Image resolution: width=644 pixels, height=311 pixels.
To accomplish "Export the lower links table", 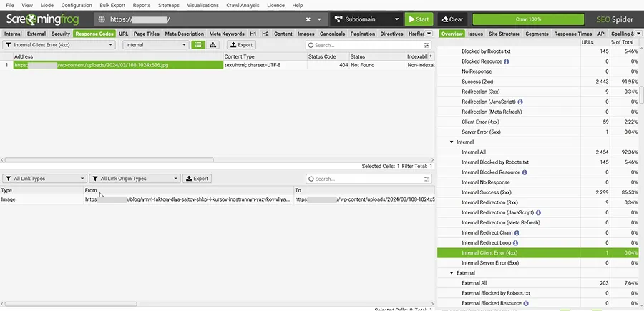I will click(x=197, y=179).
